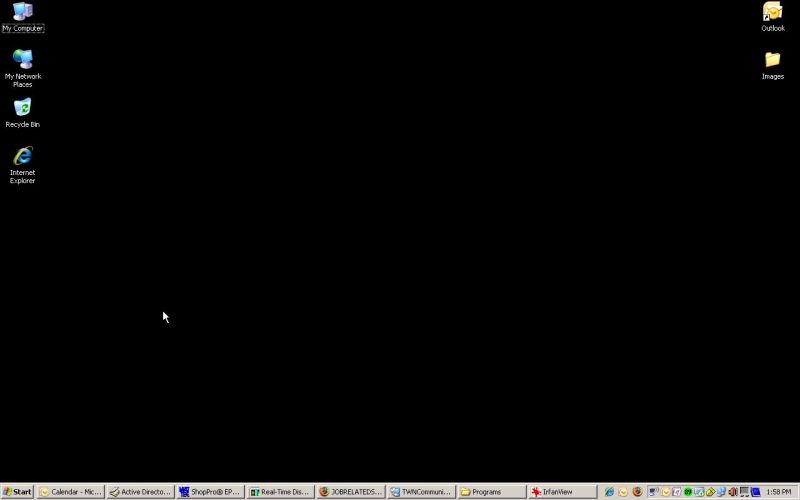Select the Internet Explorer desktop icon

(22, 165)
